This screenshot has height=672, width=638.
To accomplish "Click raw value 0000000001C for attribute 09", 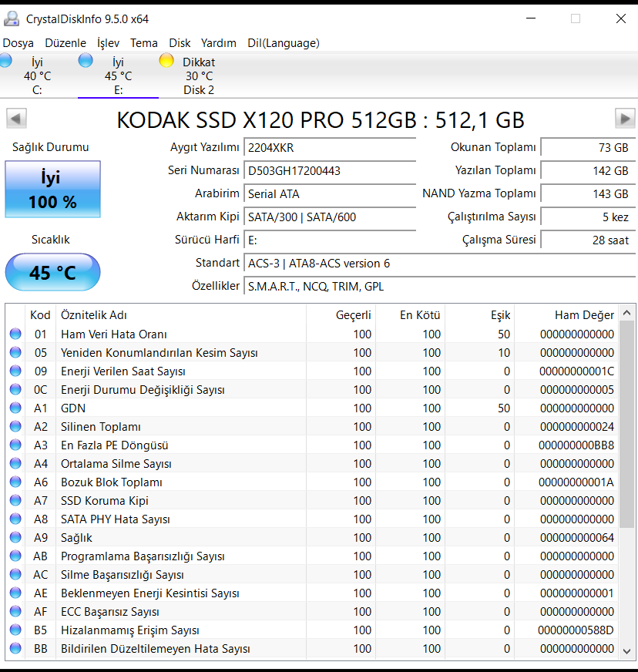I will (576, 371).
